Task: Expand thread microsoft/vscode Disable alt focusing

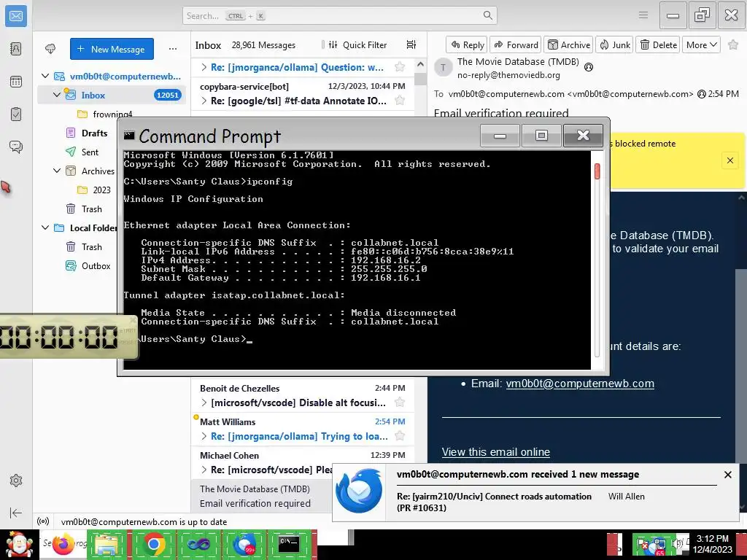Action: tap(204, 402)
